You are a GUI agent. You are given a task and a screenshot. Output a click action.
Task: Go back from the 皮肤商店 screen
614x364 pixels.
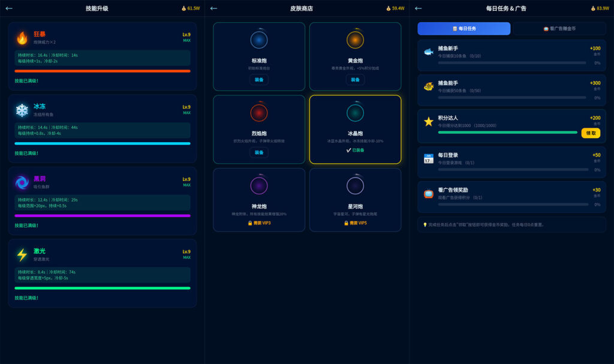[213, 8]
